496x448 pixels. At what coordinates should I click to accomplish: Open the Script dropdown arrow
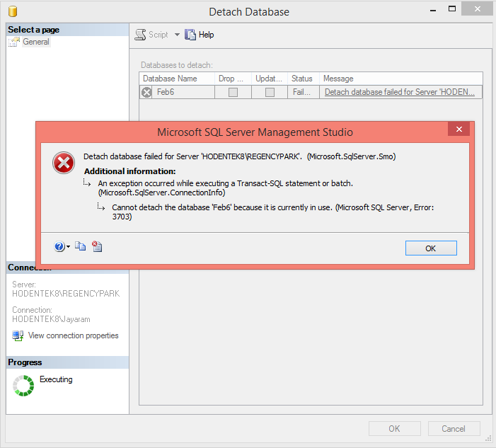click(x=177, y=35)
